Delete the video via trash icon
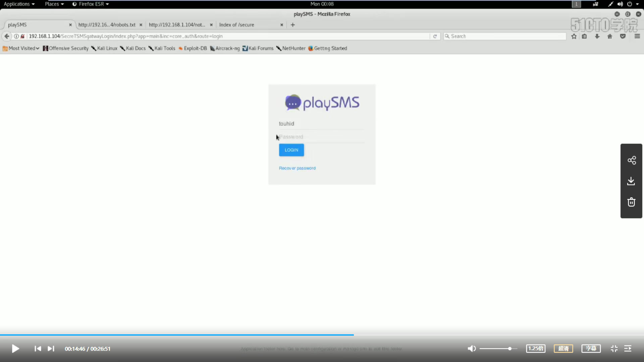The image size is (644, 362). pos(631,202)
